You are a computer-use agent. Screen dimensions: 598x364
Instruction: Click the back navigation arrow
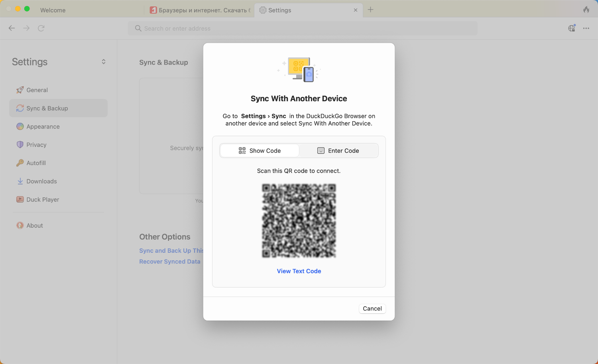pyautogui.click(x=12, y=28)
